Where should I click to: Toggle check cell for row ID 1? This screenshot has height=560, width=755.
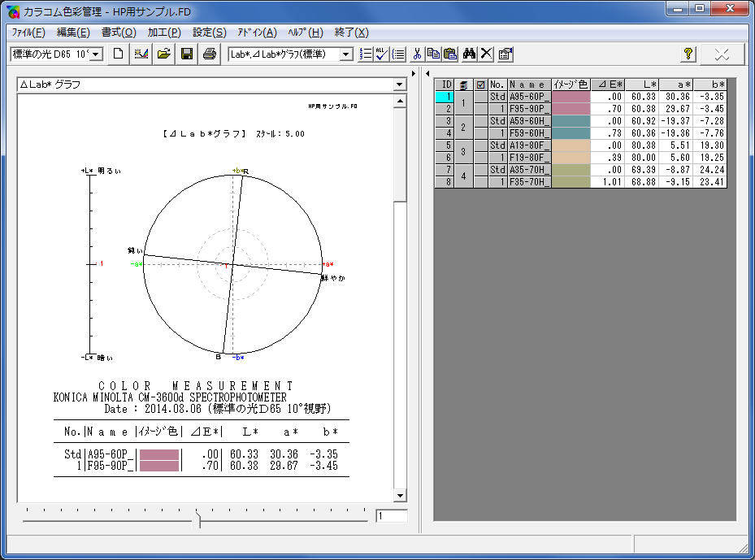coord(480,97)
